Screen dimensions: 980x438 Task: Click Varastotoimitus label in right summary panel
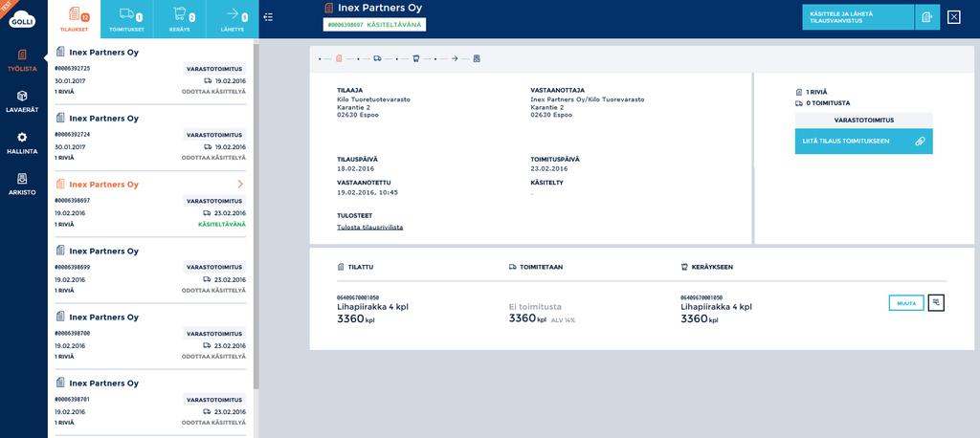coord(864,120)
